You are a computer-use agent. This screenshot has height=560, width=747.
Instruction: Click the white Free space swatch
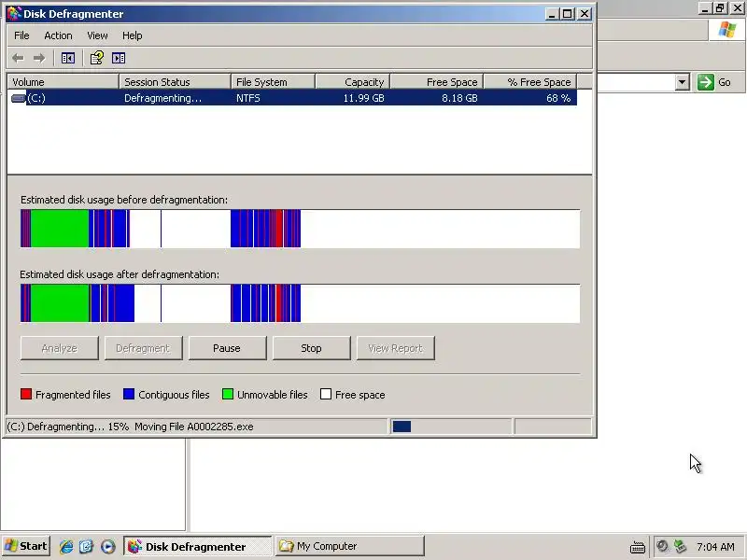(x=326, y=394)
